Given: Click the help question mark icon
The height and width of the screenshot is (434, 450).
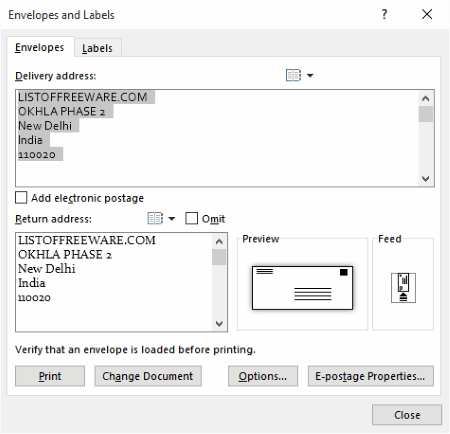Looking at the screenshot, I should point(384,14).
